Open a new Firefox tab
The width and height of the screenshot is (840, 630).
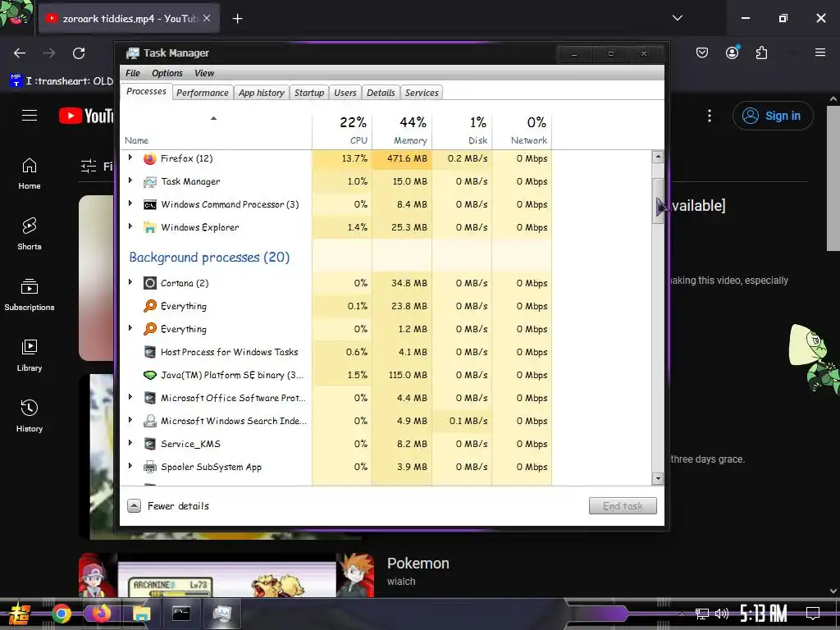pyautogui.click(x=237, y=19)
